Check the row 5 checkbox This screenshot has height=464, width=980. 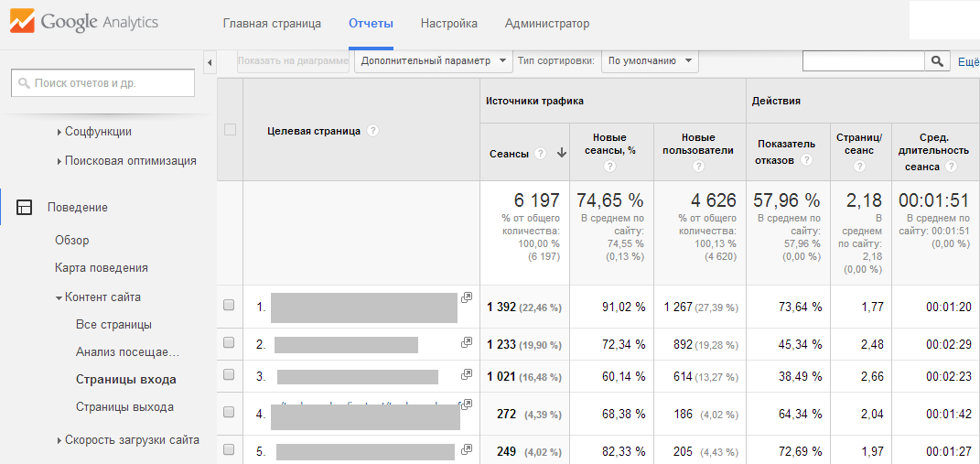click(229, 449)
